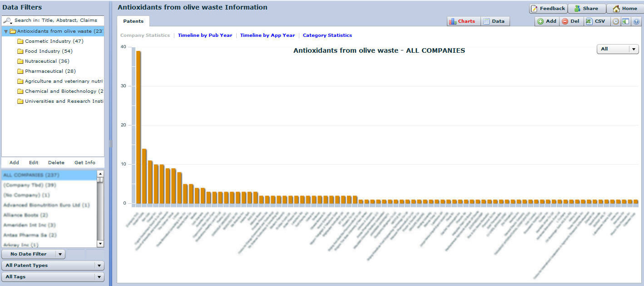The image size is (644, 286).
Task: Select the Cosmetic Industry folder
Action: pyautogui.click(x=54, y=41)
